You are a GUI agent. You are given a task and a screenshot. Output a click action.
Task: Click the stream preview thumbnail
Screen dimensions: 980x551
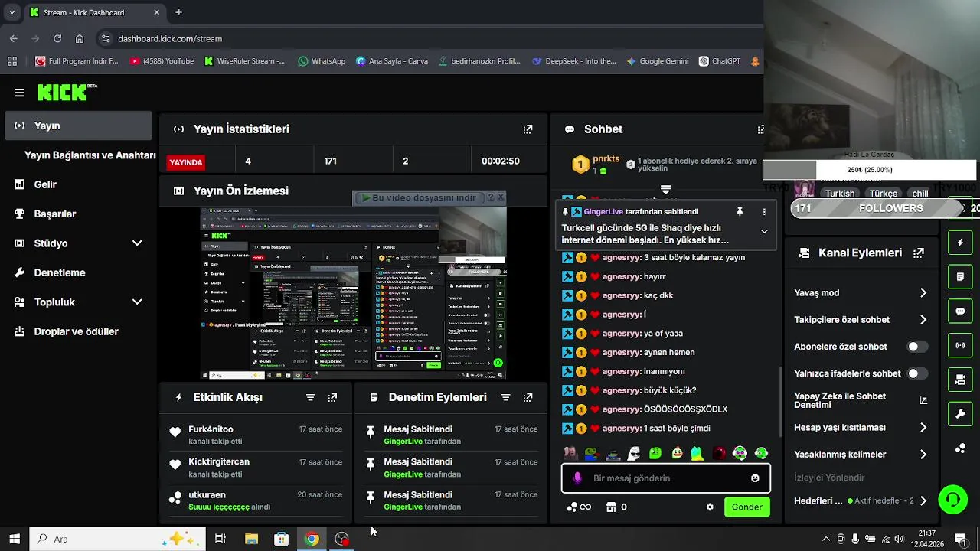pyautogui.click(x=353, y=293)
